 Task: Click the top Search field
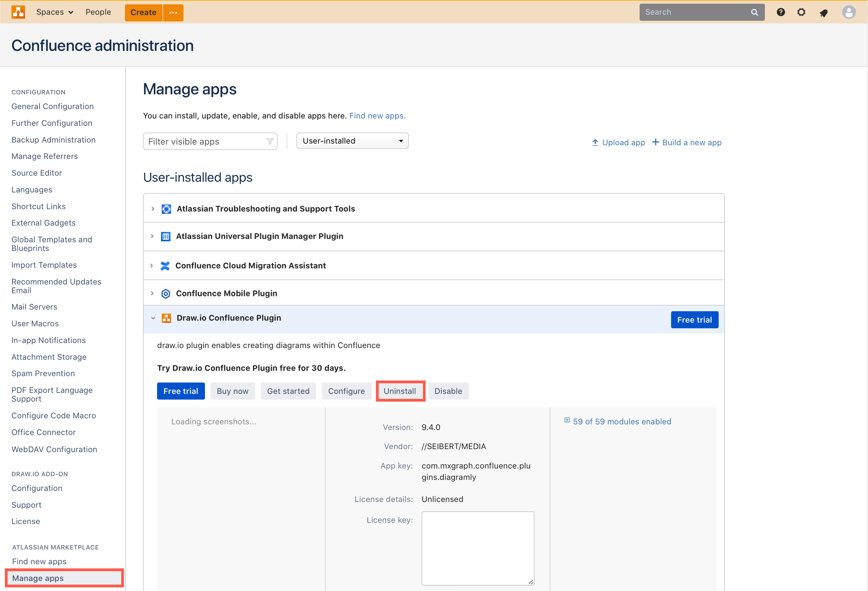pyautogui.click(x=702, y=12)
